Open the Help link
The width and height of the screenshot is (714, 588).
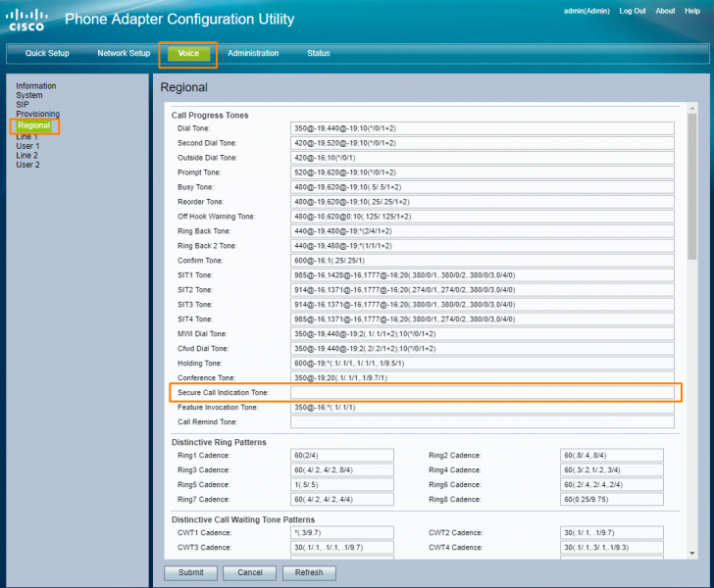click(692, 11)
